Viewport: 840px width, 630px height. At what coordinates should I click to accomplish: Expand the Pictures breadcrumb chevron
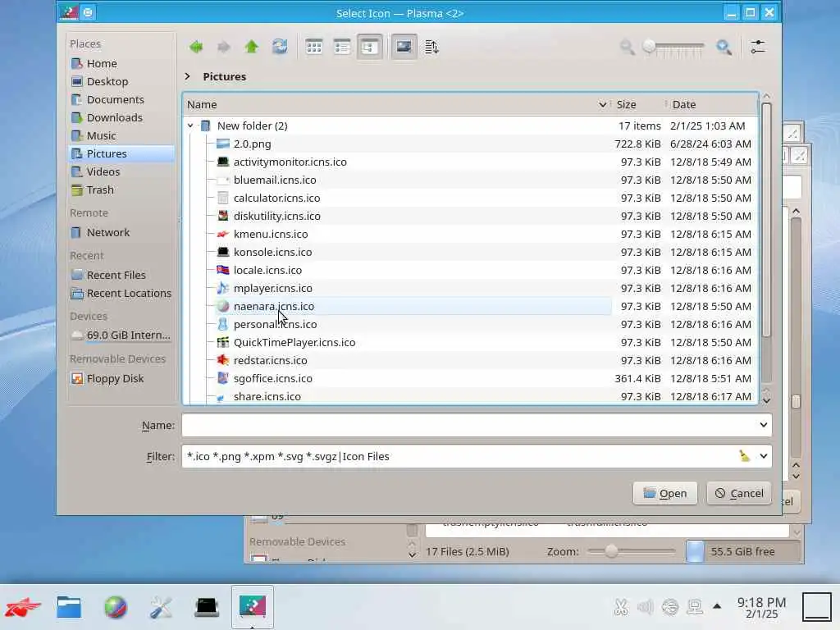188,76
